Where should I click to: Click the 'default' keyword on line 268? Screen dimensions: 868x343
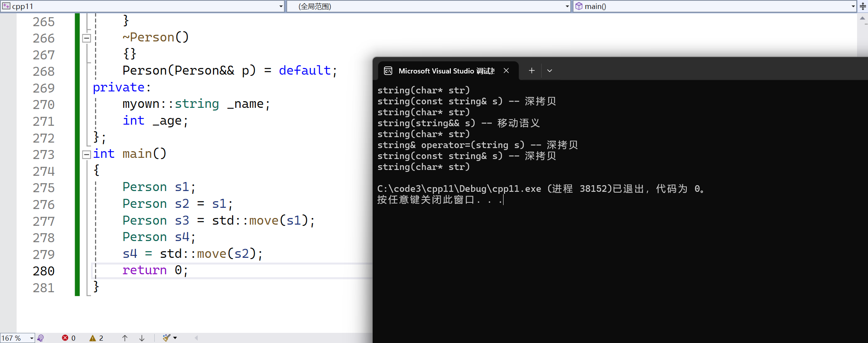click(305, 71)
